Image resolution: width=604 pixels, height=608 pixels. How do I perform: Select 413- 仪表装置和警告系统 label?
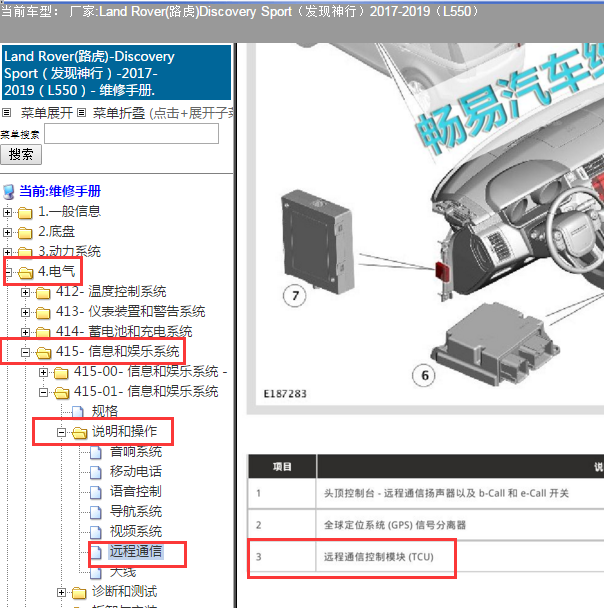coord(131,311)
